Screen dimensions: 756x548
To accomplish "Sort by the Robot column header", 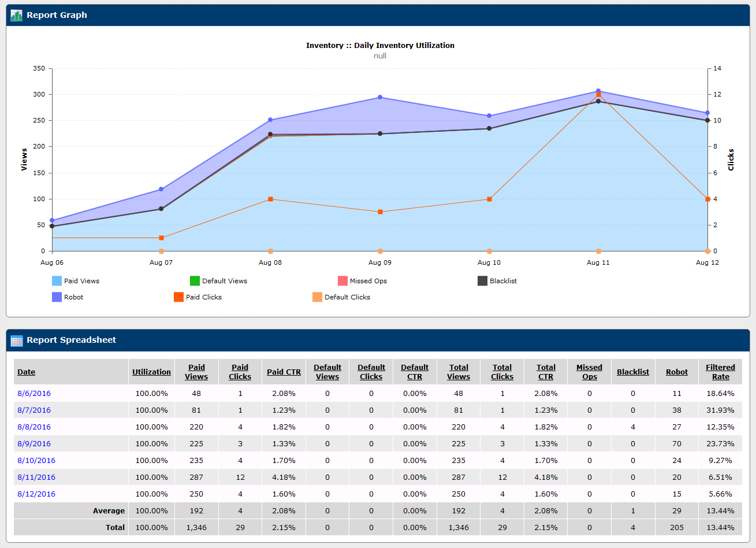I will click(x=677, y=372).
